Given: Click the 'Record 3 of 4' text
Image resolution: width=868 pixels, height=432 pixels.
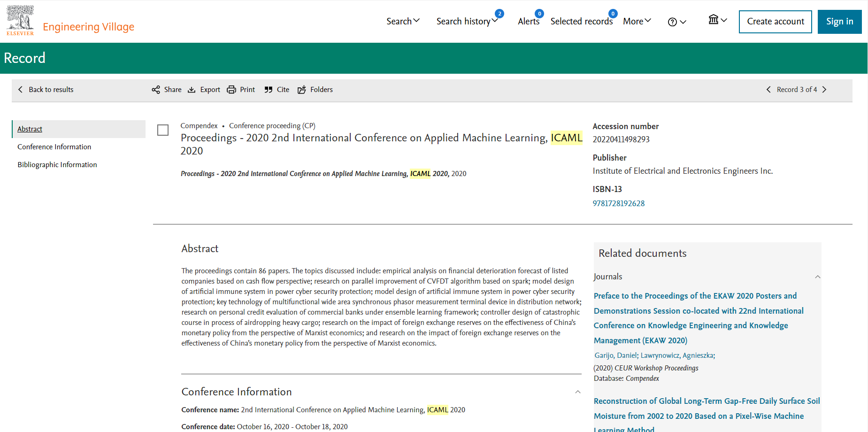Looking at the screenshot, I should (797, 90).
